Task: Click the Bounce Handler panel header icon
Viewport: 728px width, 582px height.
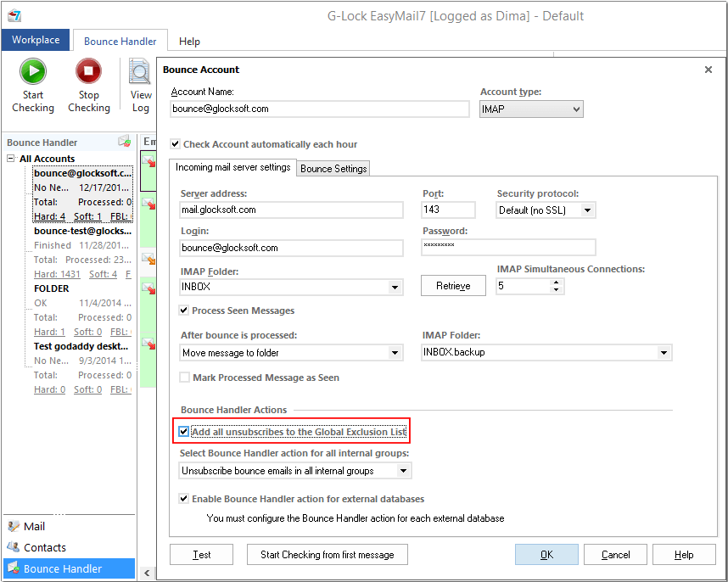Action: click(125, 142)
